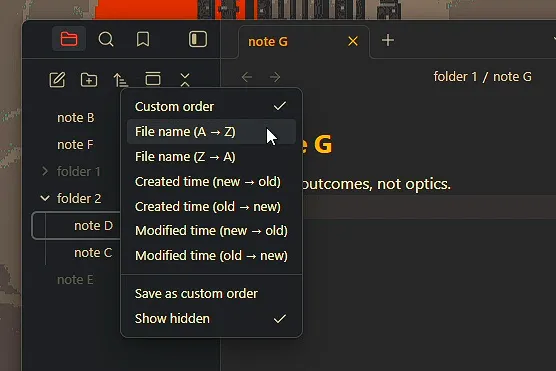Viewport: 556px width, 371px height.
Task: Sort by Created time (old → new)
Action: [x=211, y=206]
